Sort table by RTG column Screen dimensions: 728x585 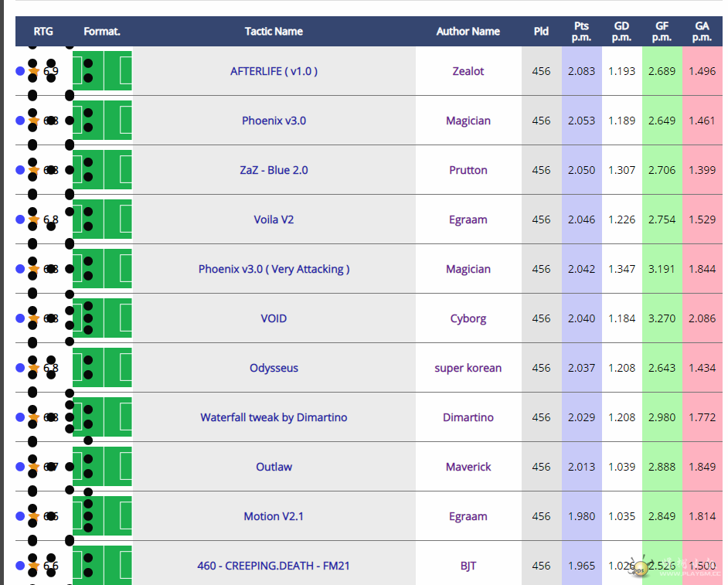[43, 32]
